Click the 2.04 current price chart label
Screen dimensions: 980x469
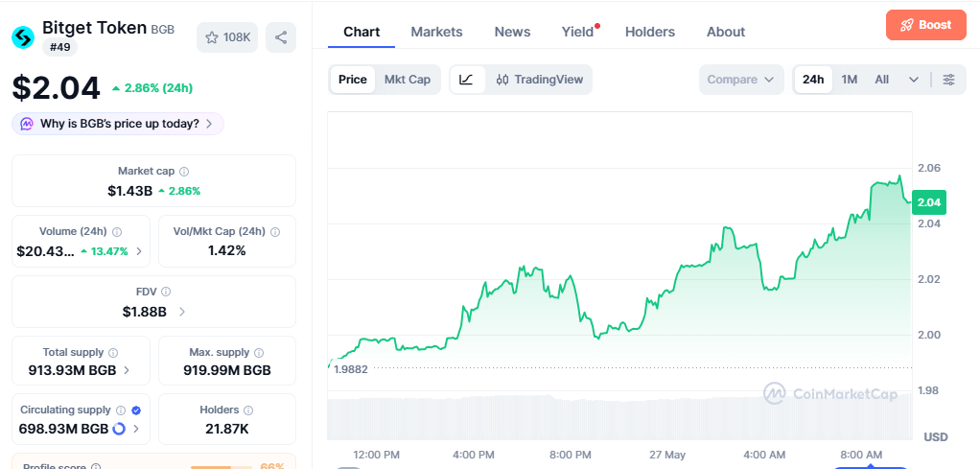929,202
